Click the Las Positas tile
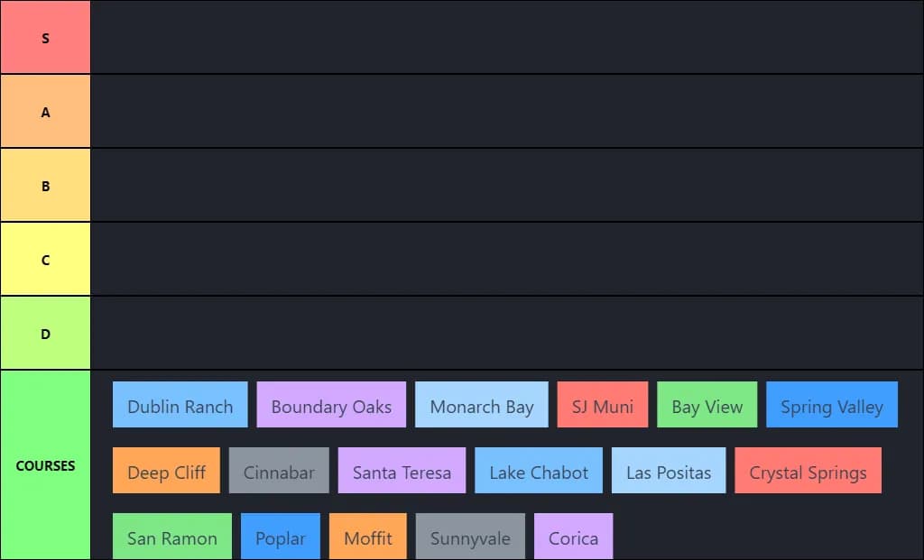The image size is (924, 560). pos(669,471)
